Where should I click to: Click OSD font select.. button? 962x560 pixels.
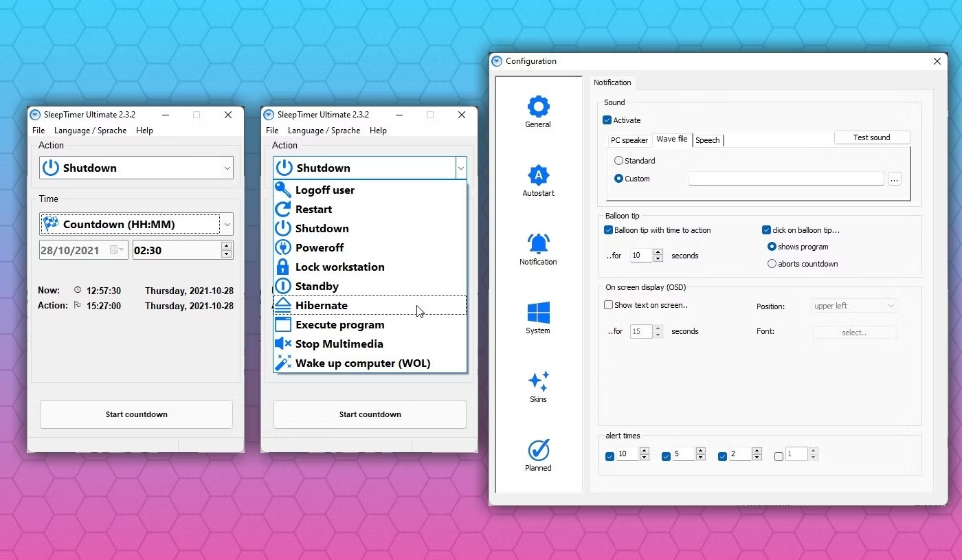(854, 333)
